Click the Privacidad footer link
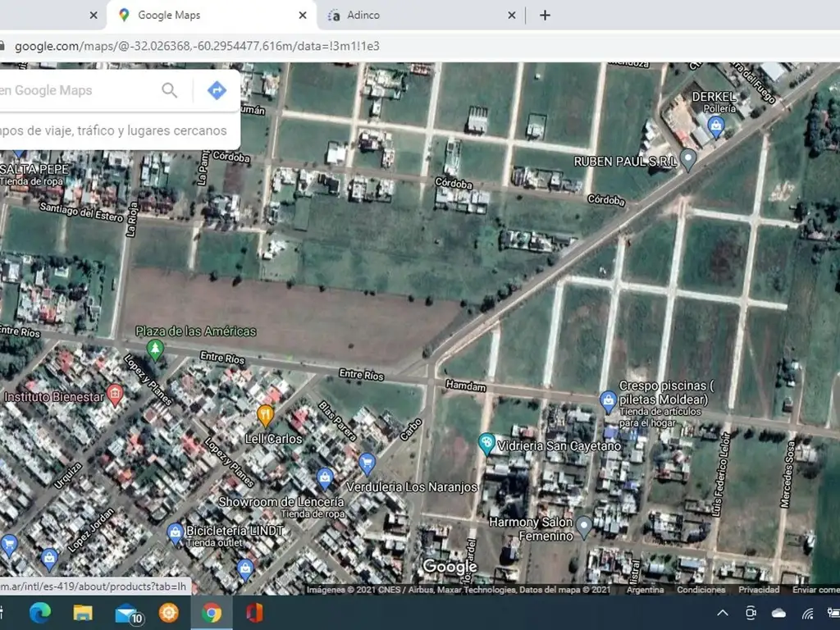840x630 pixels. [x=759, y=590]
